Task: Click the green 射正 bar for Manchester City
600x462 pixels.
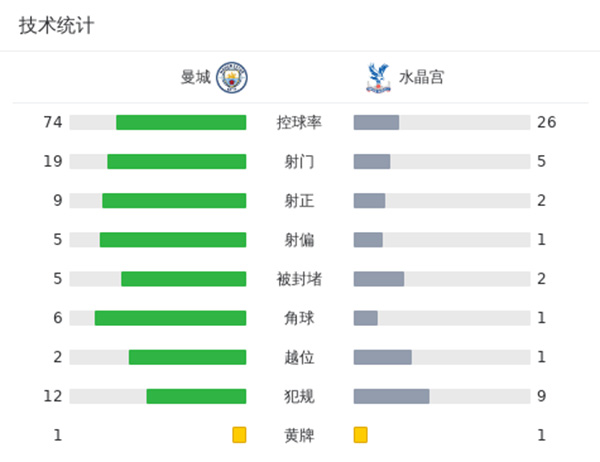Action: coord(174,201)
